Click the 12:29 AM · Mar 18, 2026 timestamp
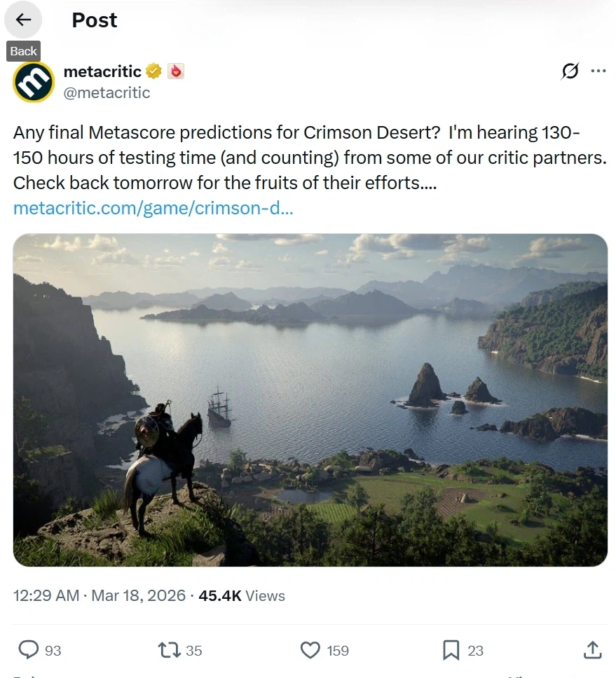The image size is (616, 678). (x=99, y=596)
